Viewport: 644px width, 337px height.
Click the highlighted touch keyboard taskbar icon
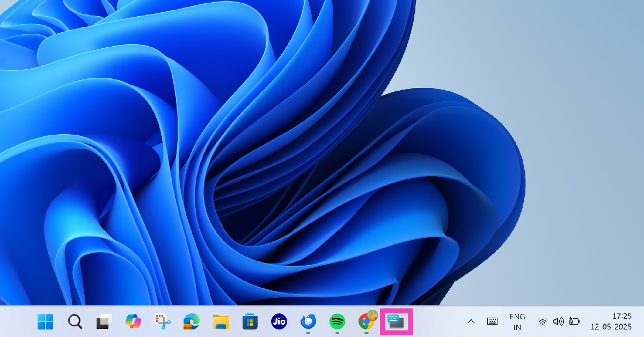[x=396, y=322]
